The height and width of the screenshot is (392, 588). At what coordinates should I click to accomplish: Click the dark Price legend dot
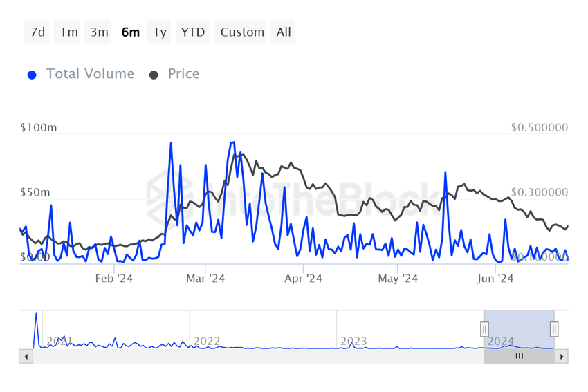[154, 75]
